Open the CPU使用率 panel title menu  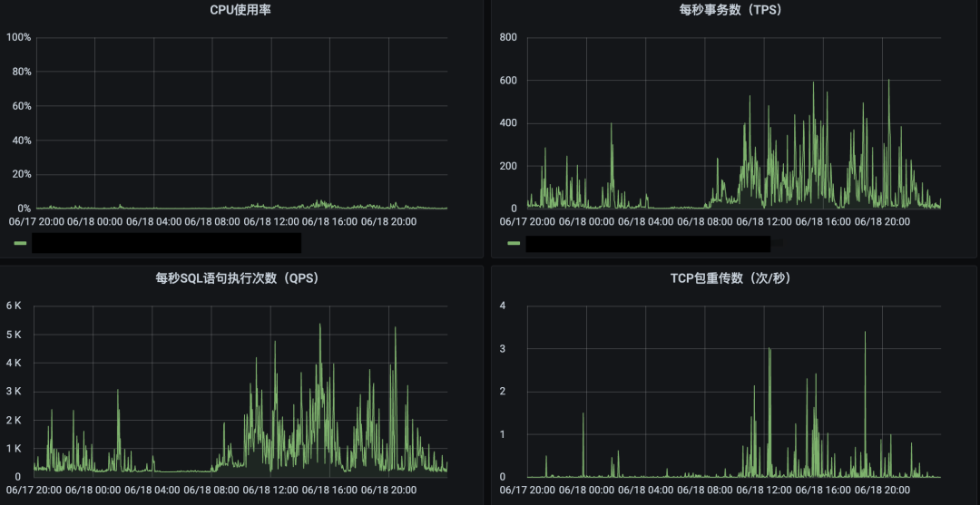(240, 11)
